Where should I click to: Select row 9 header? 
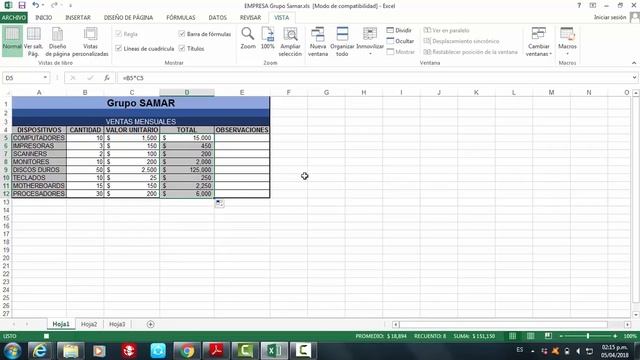(x=6, y=170)
